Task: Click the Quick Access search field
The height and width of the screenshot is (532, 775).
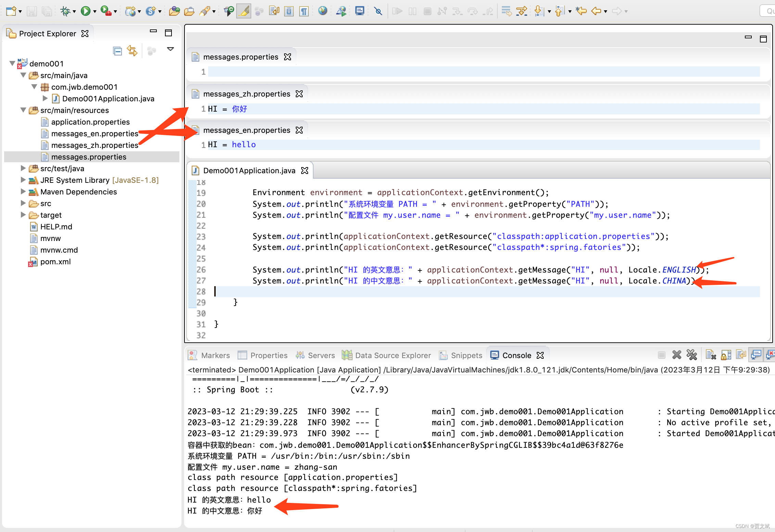Action: point(767,11)
